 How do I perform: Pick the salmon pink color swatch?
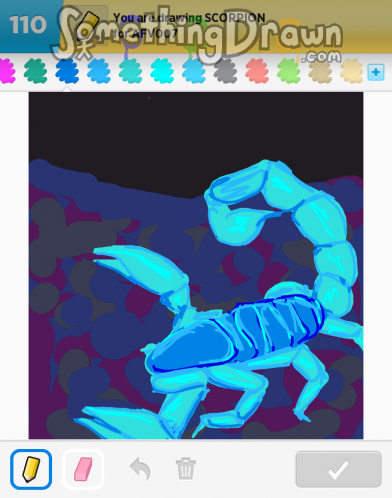pos(257,71)
